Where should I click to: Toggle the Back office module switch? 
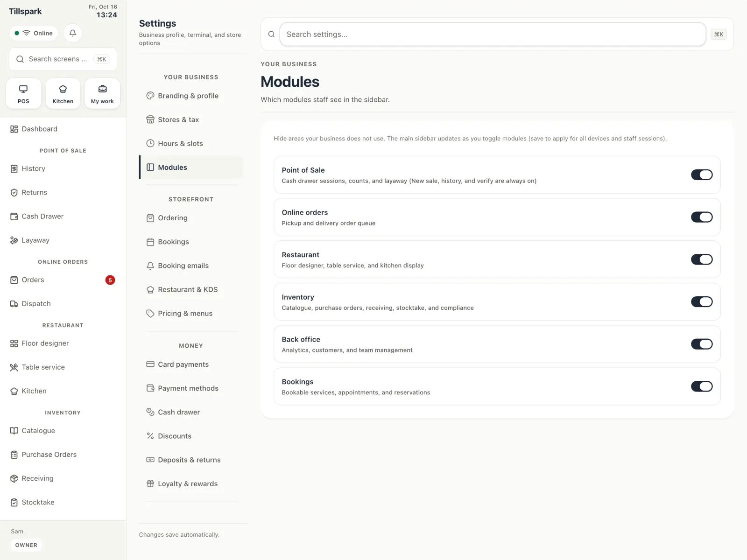coord(702,344)
